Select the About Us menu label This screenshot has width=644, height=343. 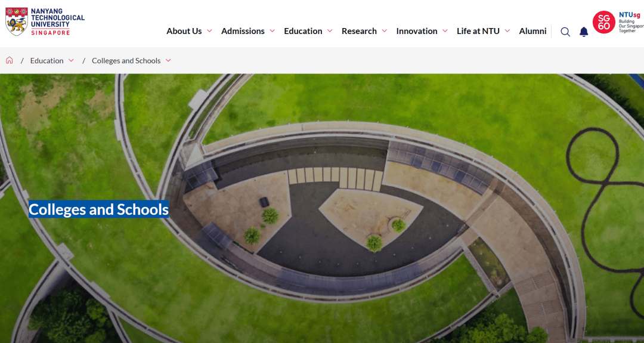click(184, 31)
